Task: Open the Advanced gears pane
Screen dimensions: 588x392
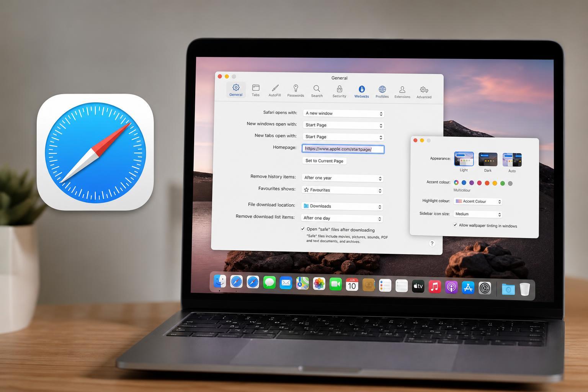Action: point(424,93)
